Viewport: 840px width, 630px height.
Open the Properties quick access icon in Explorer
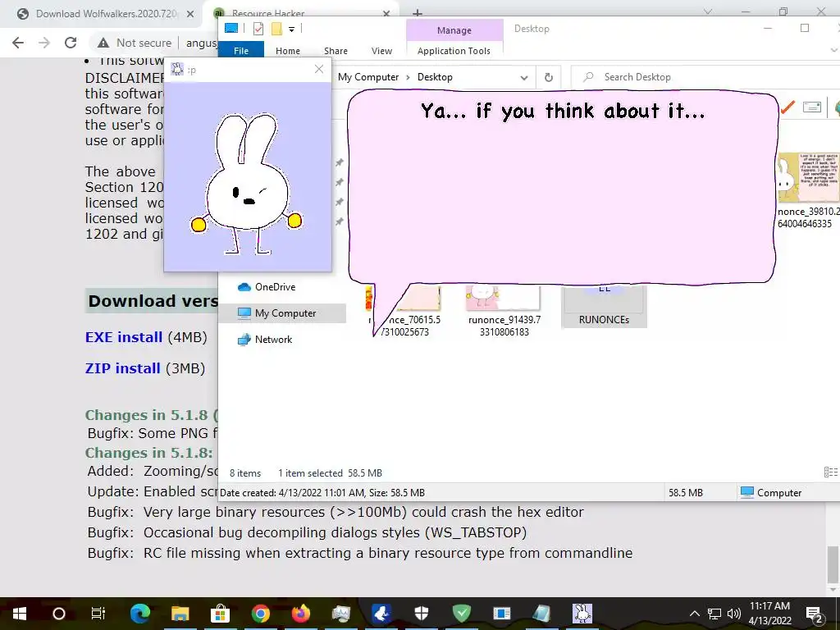(258, 29)
